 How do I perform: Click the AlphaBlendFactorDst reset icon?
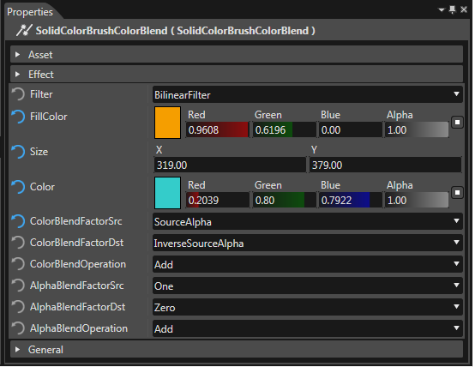18,307
